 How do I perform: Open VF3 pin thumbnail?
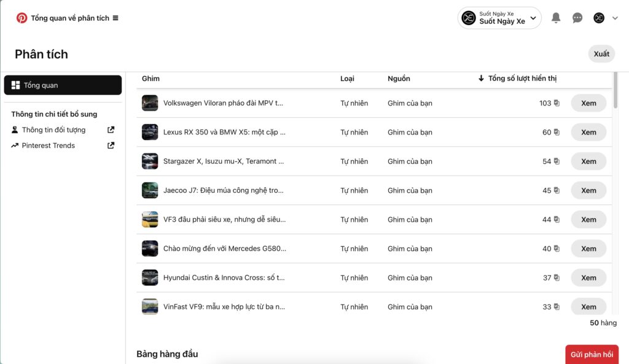pos(150,219)
